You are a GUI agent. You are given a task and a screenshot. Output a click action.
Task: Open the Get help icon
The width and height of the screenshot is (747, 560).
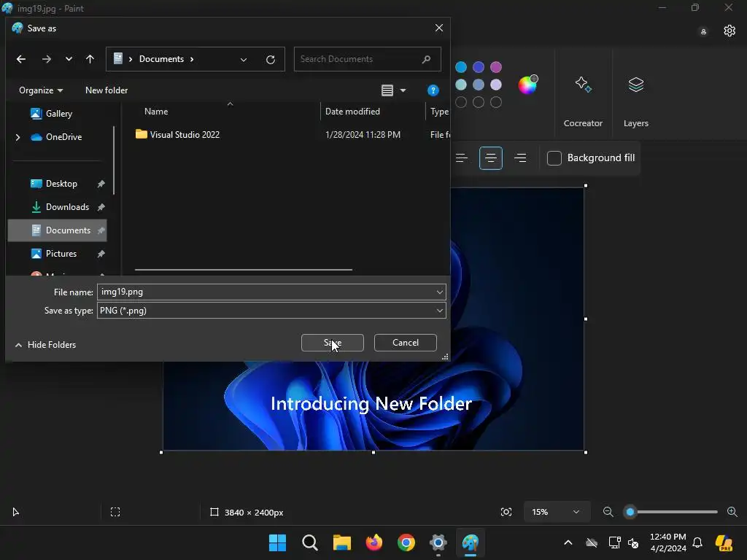click(x=433, y=90)
